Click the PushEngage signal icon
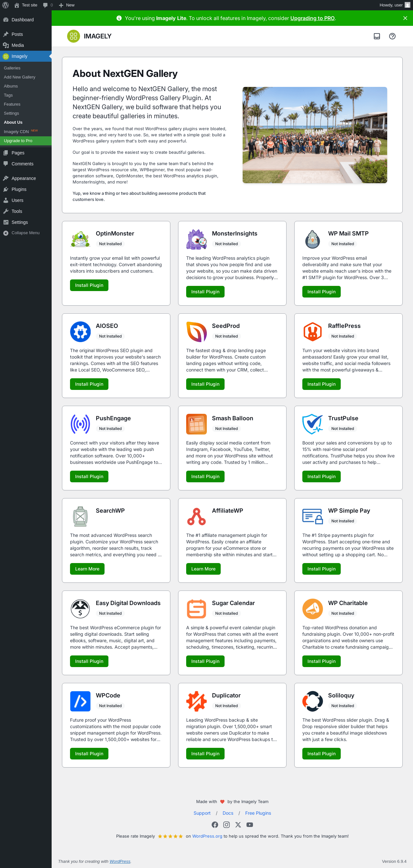Screen dimensions: 413x868 click(80, 424)
